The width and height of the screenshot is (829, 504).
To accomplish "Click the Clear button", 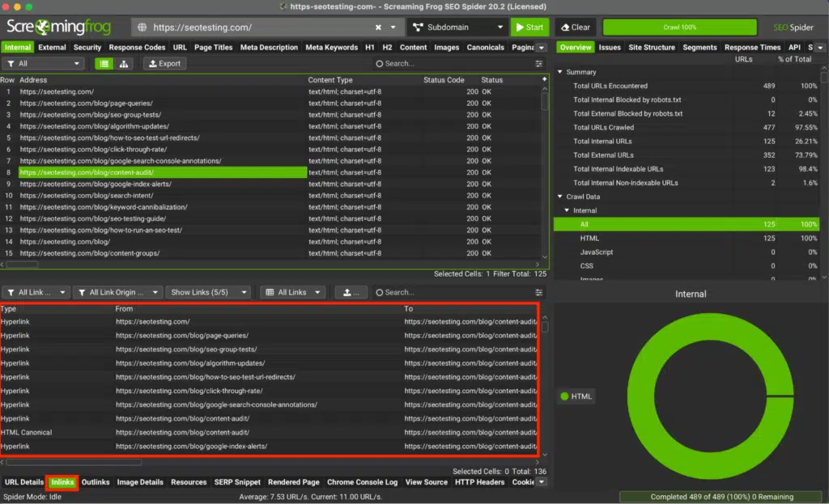I will pos(576,27).
